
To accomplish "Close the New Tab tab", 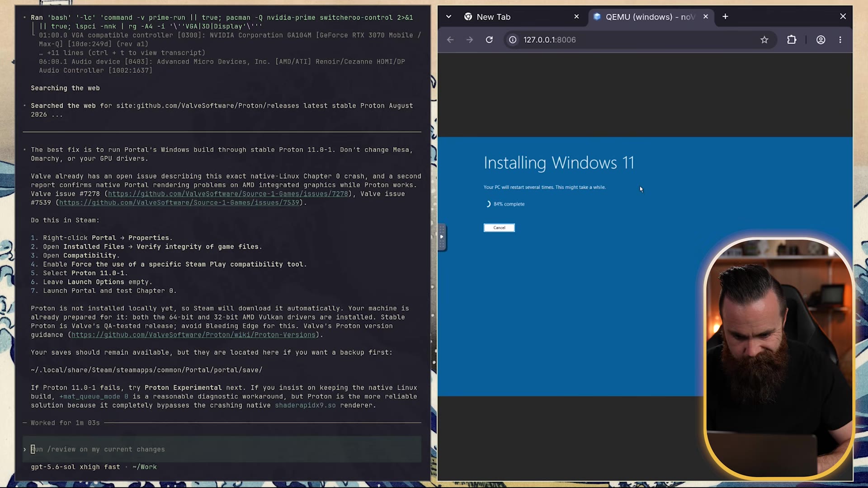I will coord(576,17).
